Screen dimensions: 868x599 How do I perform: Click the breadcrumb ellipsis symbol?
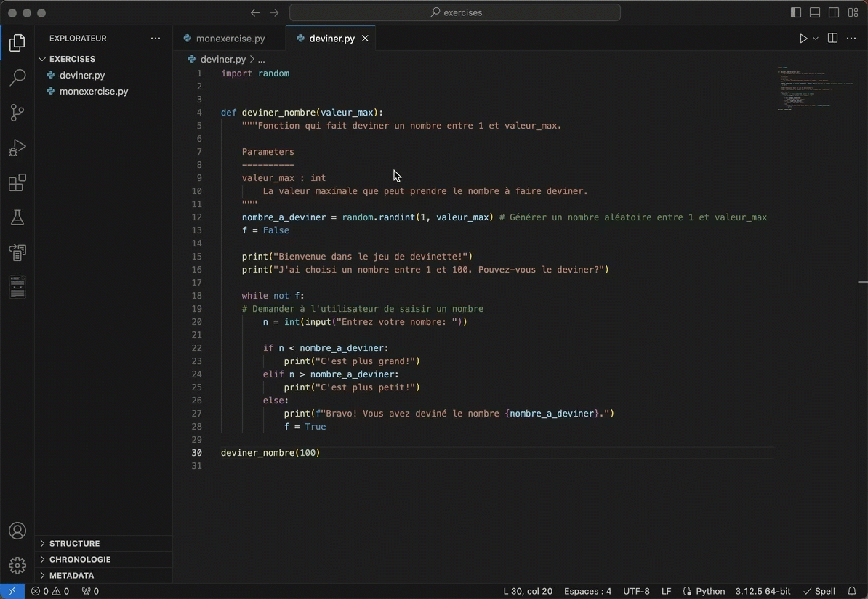pyautogui.click(x=261, y=59)
